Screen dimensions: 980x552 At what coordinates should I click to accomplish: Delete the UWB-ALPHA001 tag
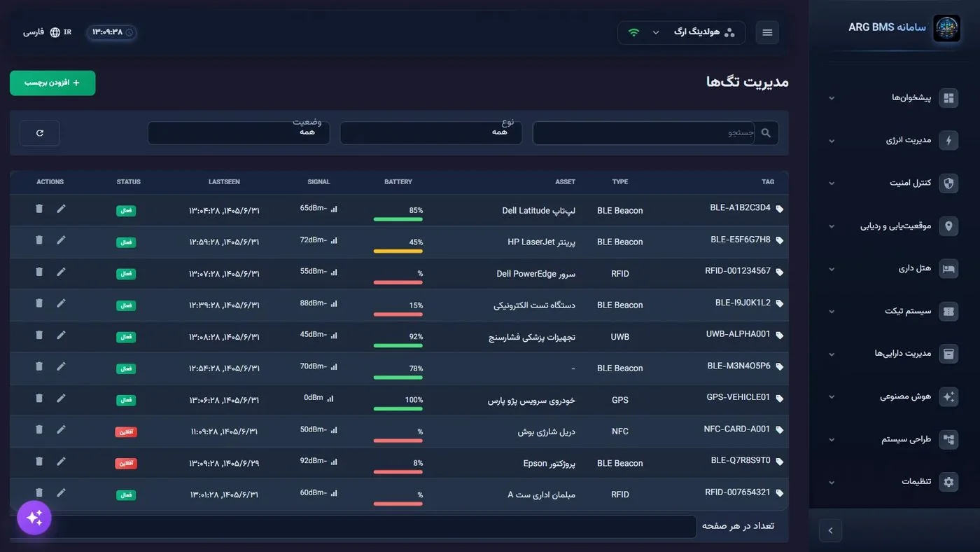click(x=39, y=335)
